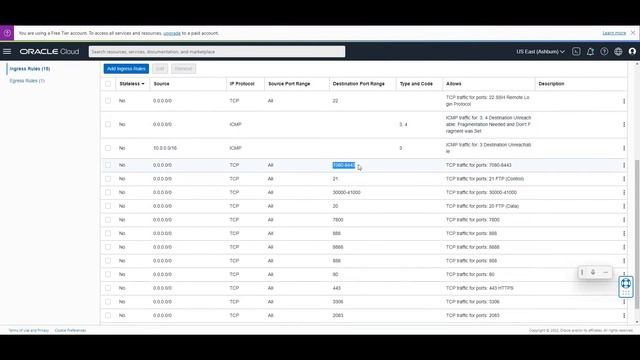640x360 pixels.
Task: Click the 30000-41000 destination port cell
Action: pos(347,192)
